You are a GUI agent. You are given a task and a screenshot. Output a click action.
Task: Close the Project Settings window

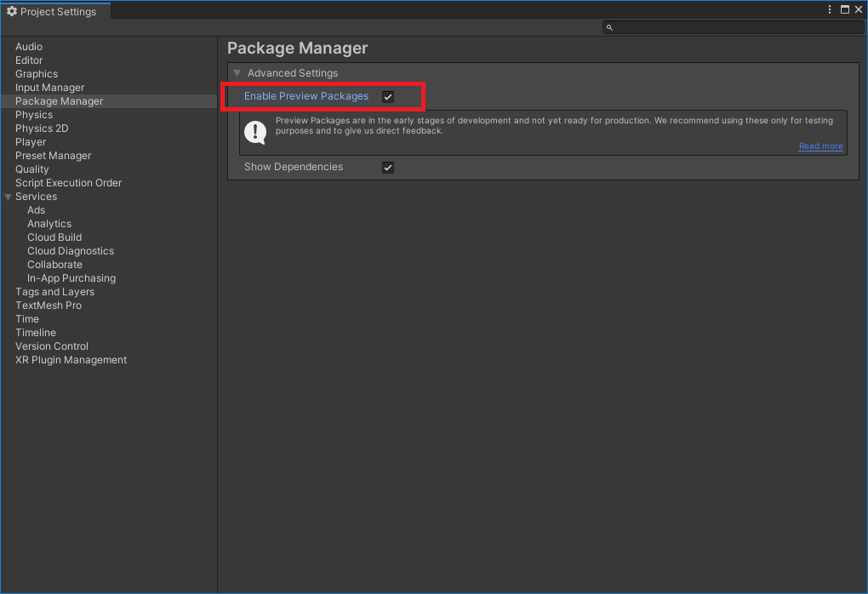(x=859, y=9)
